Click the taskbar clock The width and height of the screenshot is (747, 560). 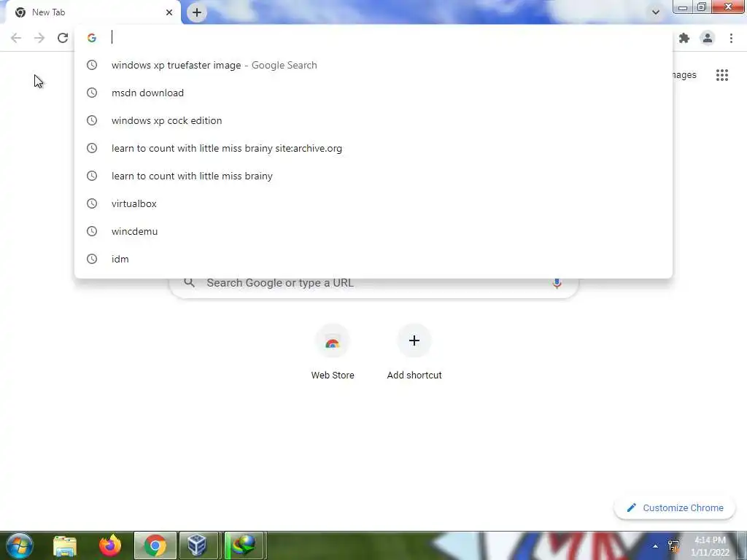(710, 546)
